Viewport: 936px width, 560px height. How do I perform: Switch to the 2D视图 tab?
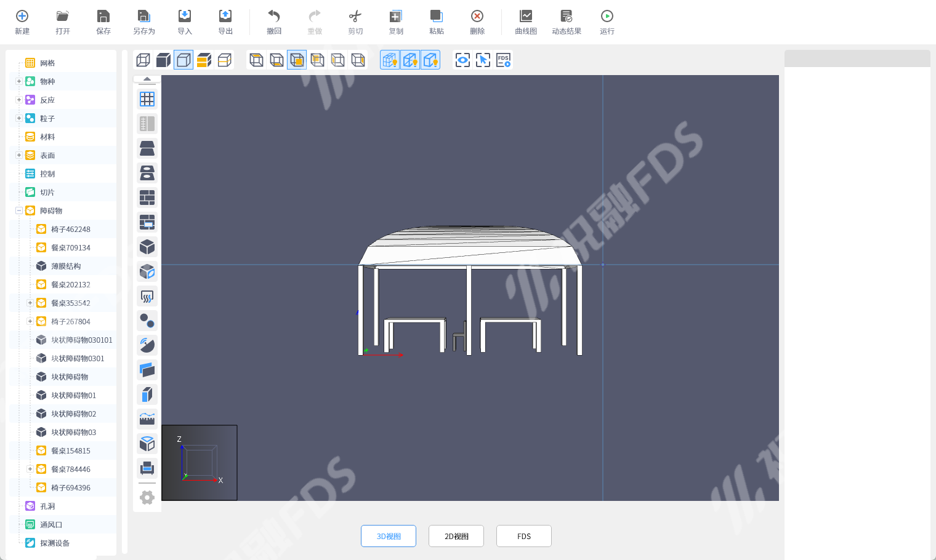click(456, 536)
